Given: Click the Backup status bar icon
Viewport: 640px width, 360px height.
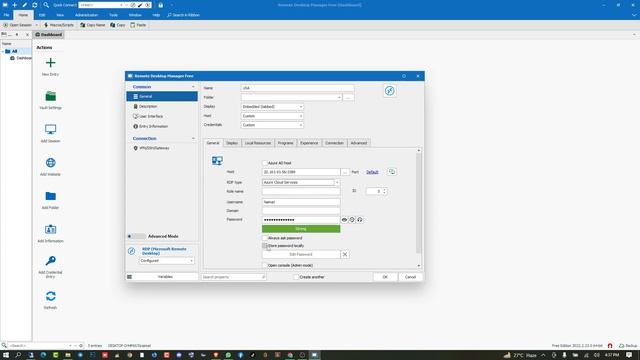Looking at the screenshot, I should click(x=628, y=346).
